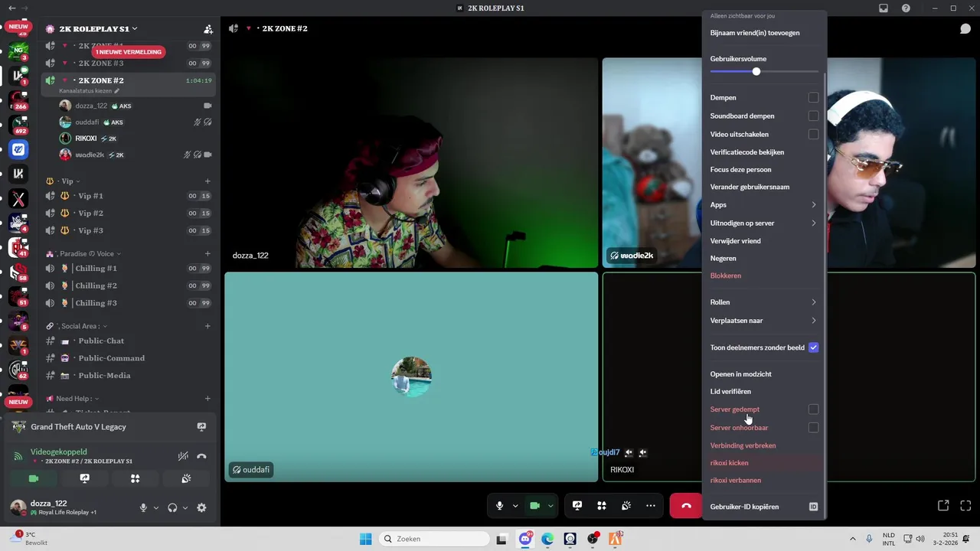Open soundboard in call control bar
Viewport: 980px width, 551px height.
626,506
